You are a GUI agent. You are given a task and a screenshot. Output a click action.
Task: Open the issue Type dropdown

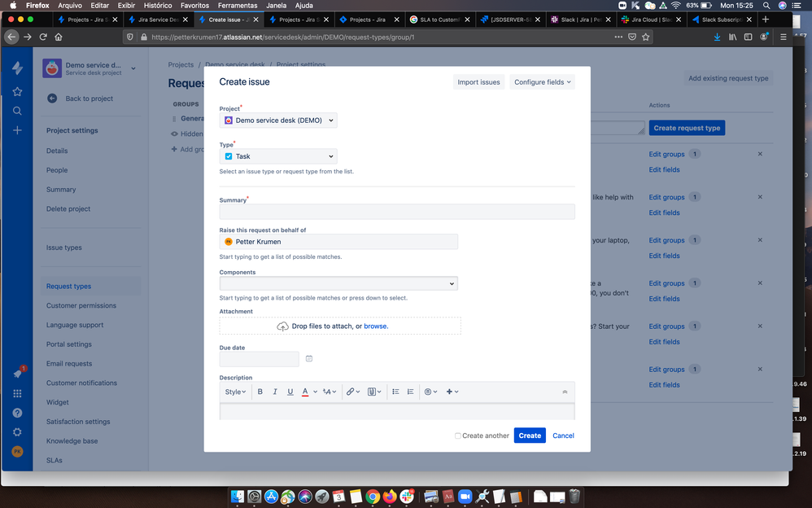point(278,156)
